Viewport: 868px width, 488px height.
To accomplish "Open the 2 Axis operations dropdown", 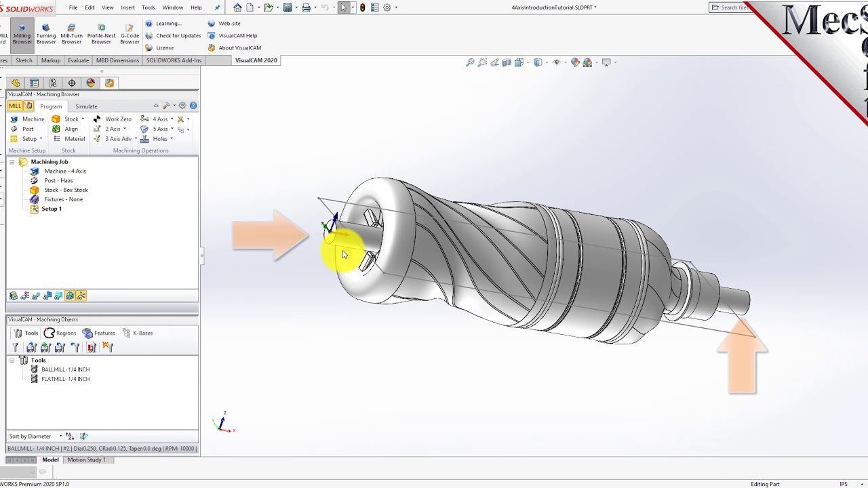I will pyautogui.click(x=109, y=129).
